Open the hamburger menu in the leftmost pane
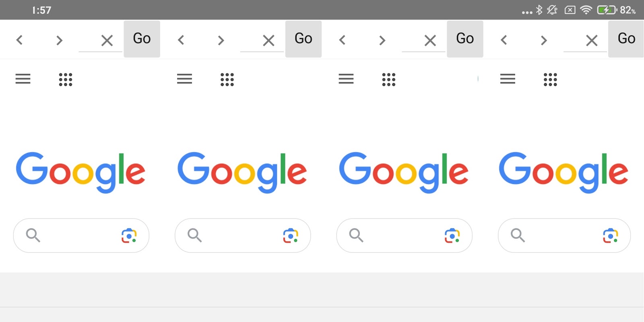This screenshot has height=322, width=644. click(23, 79)
